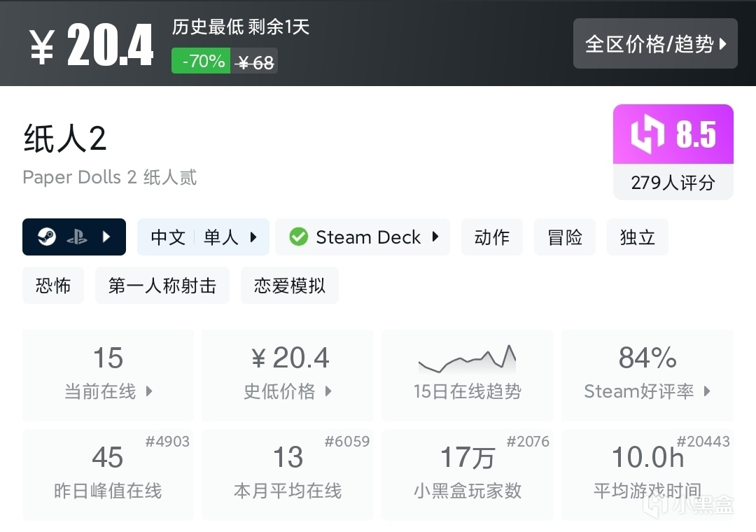
Task: Click the Steam platform icon
Action: tap(48, 237)
